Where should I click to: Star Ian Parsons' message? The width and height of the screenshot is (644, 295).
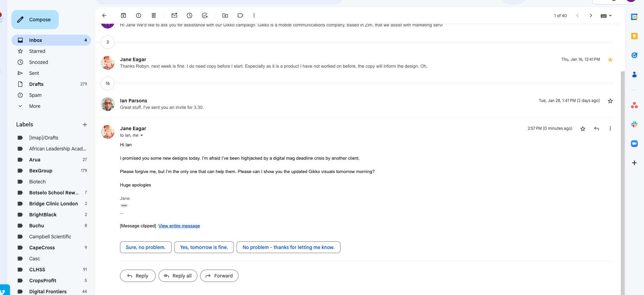pos(610,101)
